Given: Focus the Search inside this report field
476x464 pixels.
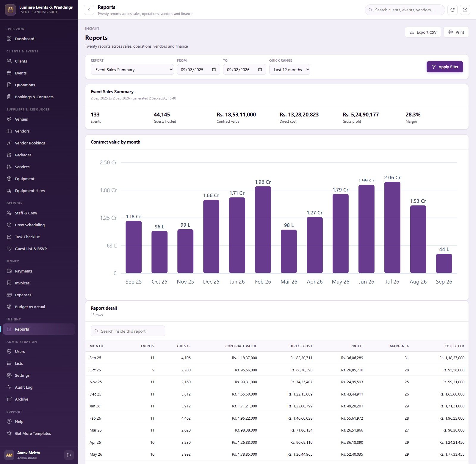Looking at the screenshot, I should (x=128, y=331).
